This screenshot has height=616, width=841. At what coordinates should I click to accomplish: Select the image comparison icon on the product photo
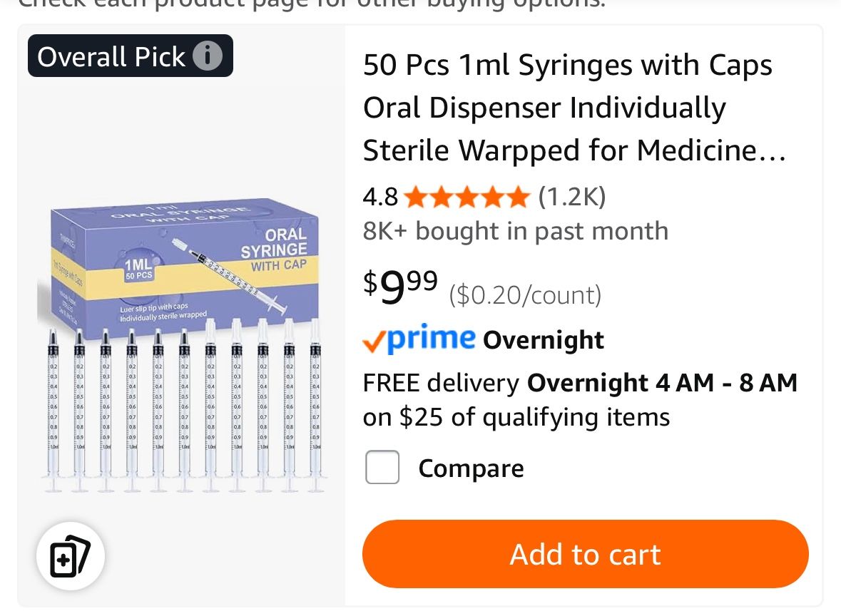pyautogui.click(x=69, y=556)
